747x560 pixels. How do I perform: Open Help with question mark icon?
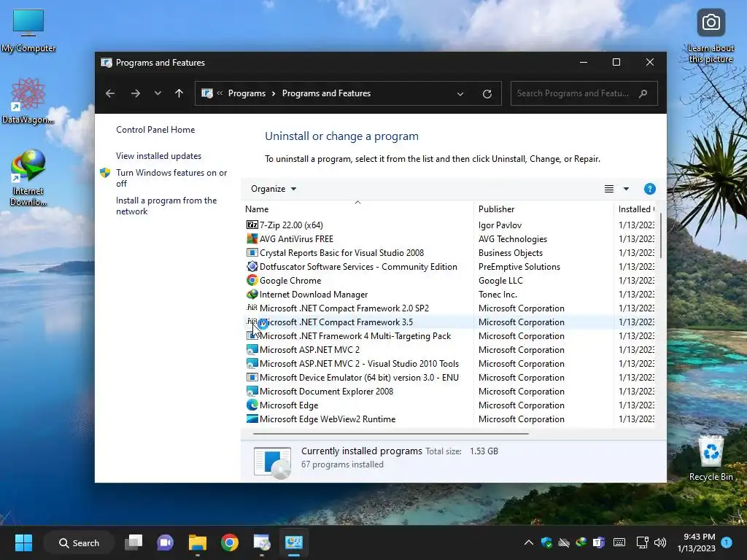coord(649,189)
